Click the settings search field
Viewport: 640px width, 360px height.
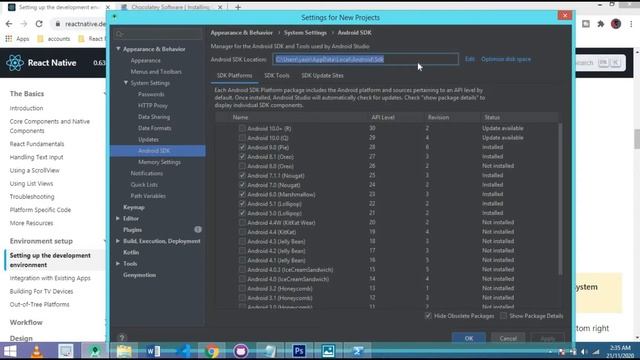[158, 34]
